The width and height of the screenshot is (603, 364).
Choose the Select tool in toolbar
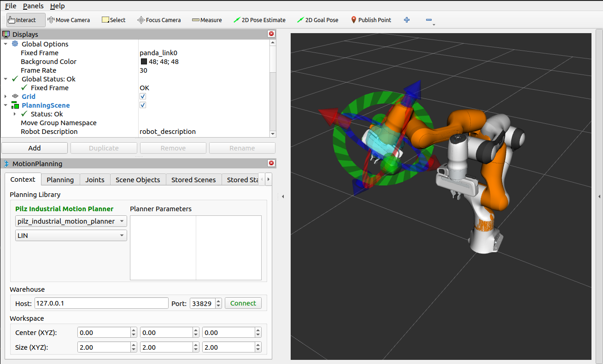113,20
